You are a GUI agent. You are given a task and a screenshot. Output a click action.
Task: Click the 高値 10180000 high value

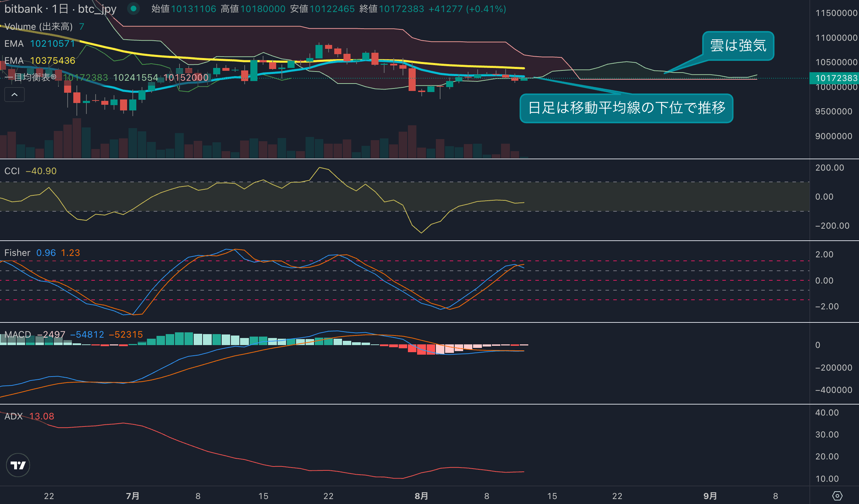tap(253, 9)
